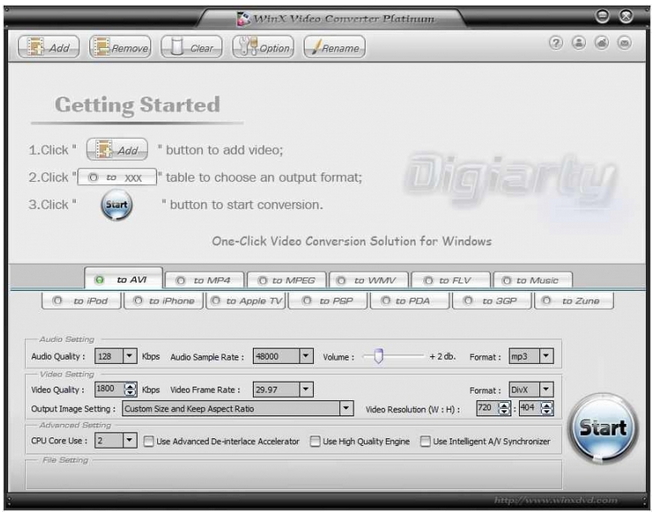Click the Video Quality stepper arrows
The width and height of the screenshot is (665, 516).
point(130,389)
